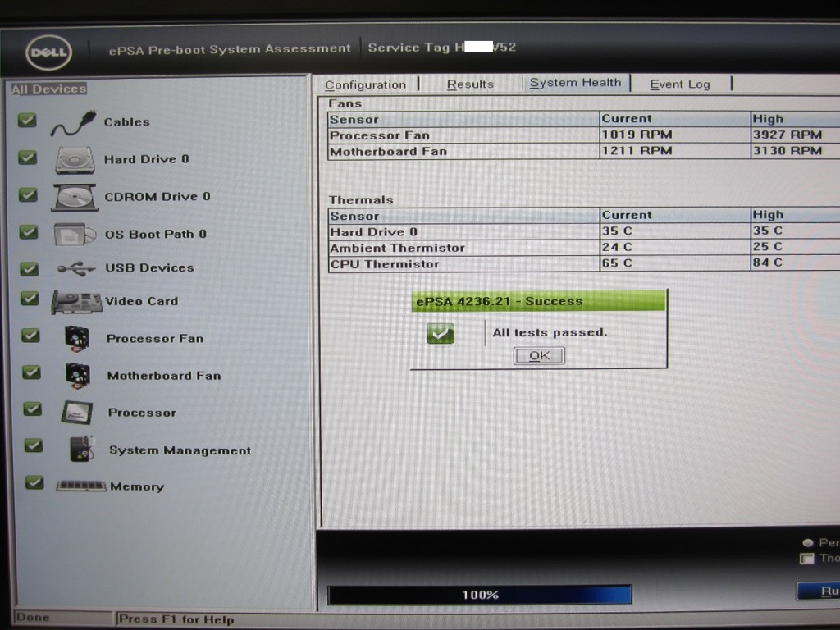Image resolution: width=840 pixels, height=630 pixels.
Task: Select the Processor chip icon
Action: (77, 413)
